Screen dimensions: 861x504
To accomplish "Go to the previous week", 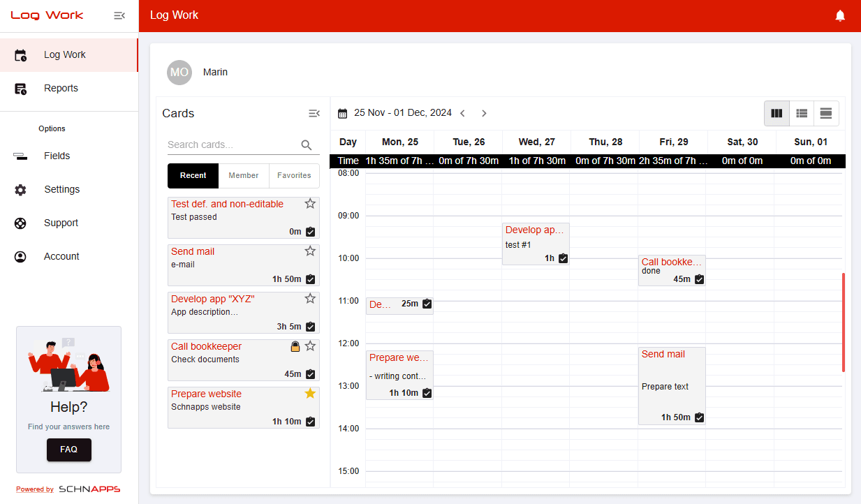I will (462, 113).
